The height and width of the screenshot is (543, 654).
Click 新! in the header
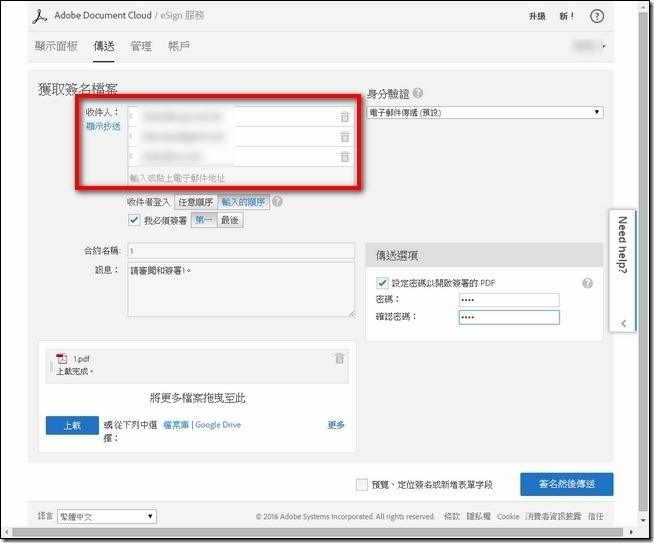coord(567,16)
